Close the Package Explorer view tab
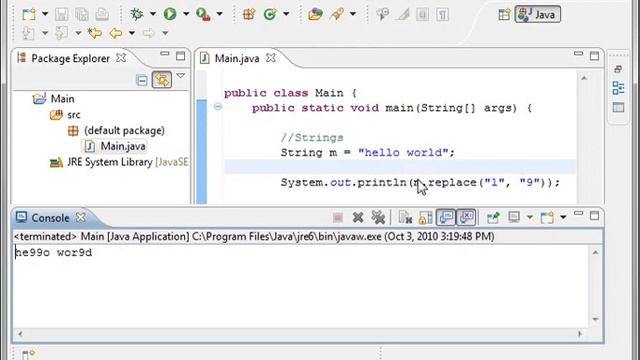 coord(121,58)
